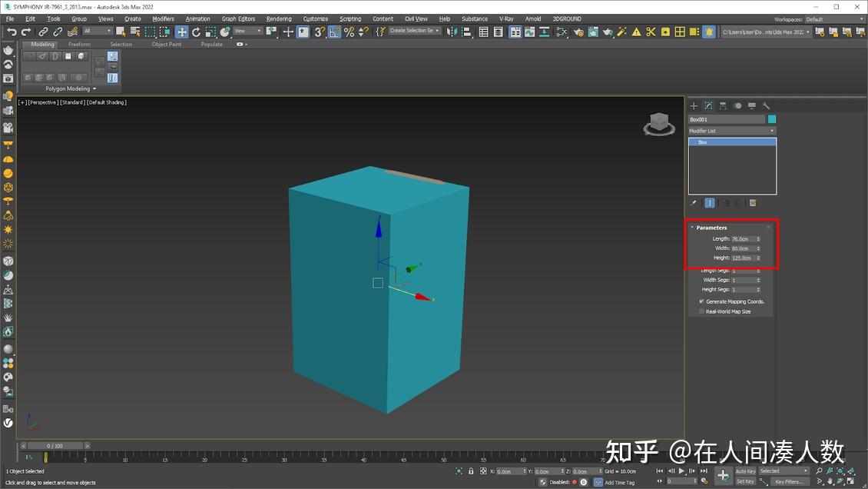Viewport: 868px width, 489px height.
Task: Select the Select and Link tool
Action: (43, 32)
